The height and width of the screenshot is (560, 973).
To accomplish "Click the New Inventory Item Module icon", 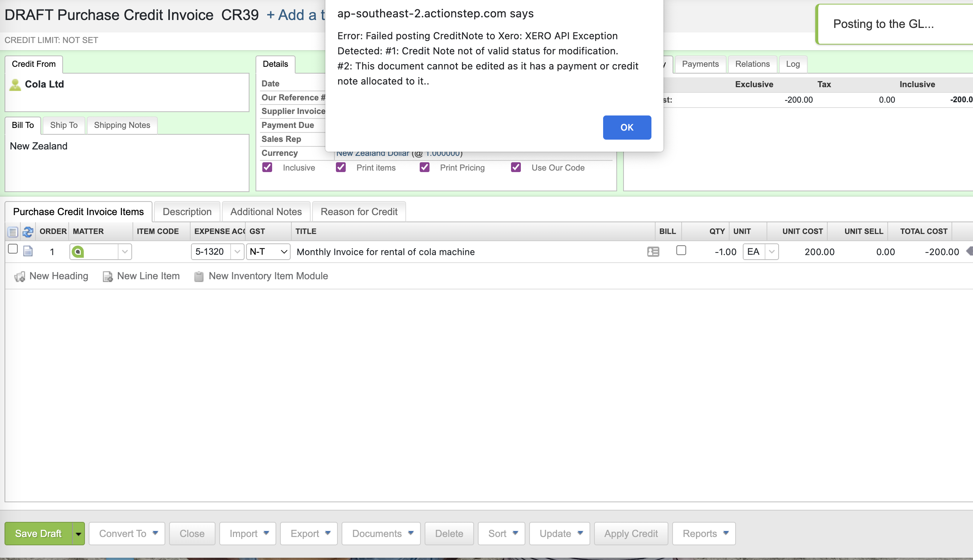I will 199,277.
